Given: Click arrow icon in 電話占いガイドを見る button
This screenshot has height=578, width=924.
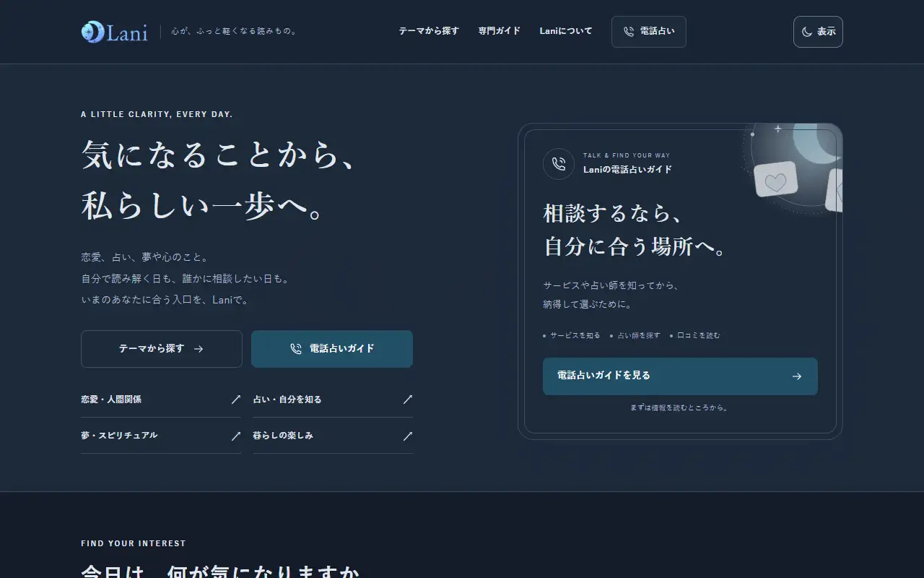Looking at the screenshot, I should 797,376.
